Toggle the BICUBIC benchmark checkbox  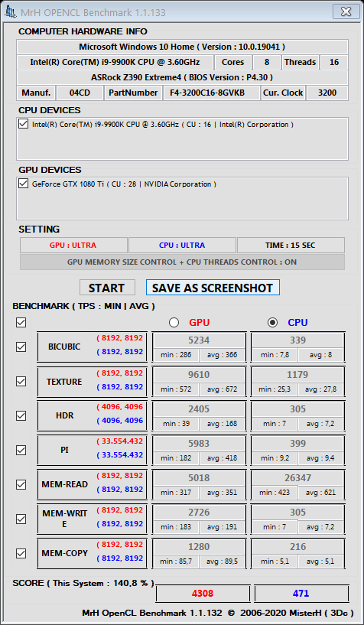[21, 347]
